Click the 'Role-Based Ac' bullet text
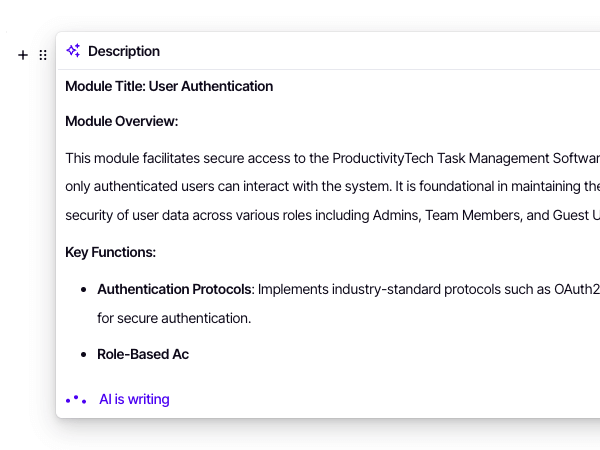This screenshot has width=600, height=450. pos(143,354)
